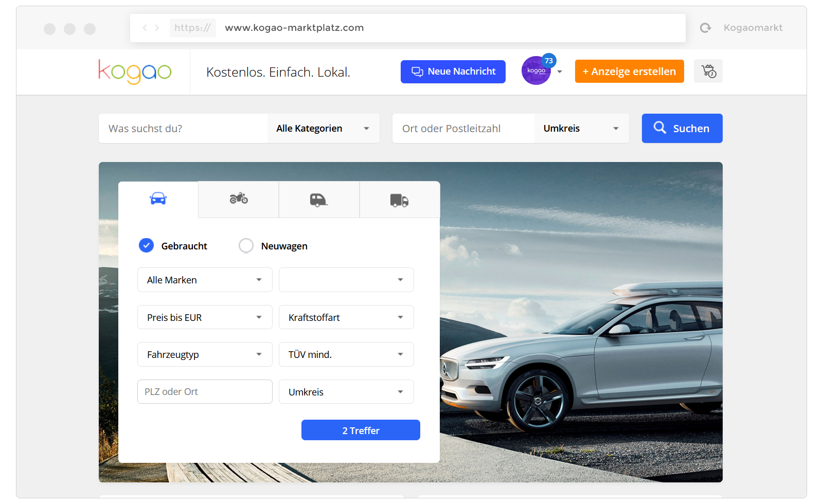Viewport: 823px width, 504px height.
Task: Select the Gebraucht radio option
Action: 147,245
